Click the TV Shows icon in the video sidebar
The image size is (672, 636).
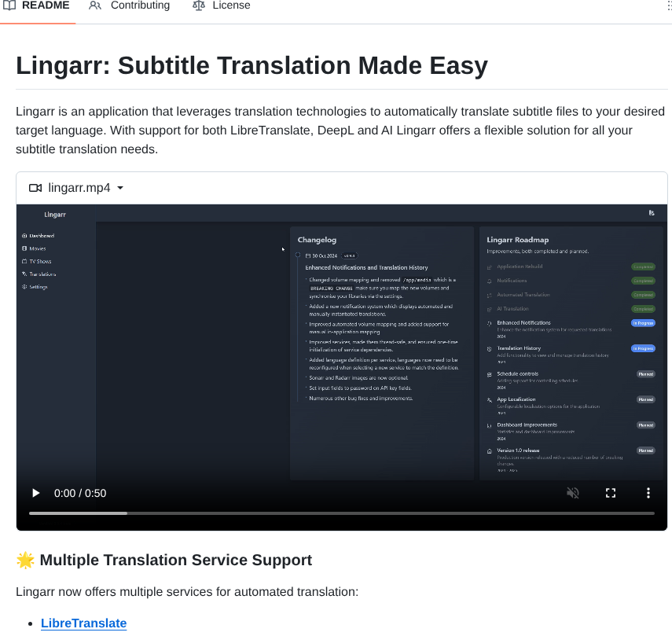(x=25, y=261)
